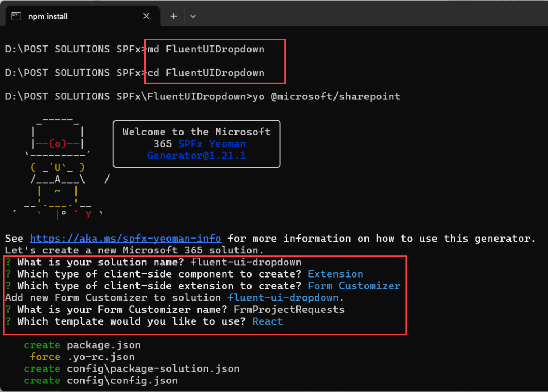Click the 'Extension' answer text

335,274
